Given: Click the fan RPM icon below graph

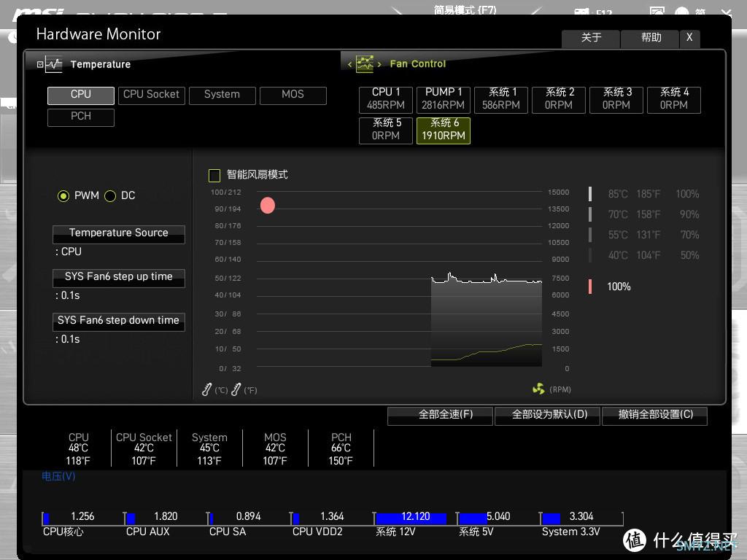Looking at the screenshot, I should pyautogui.click(x=538, y=389).
